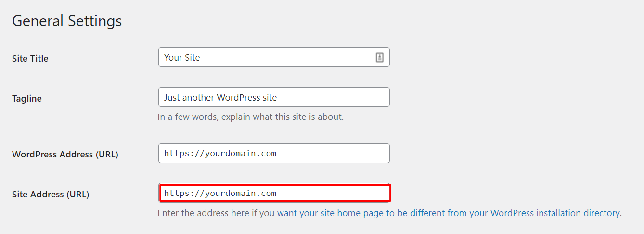Image resolution: width=644 pixels, height=234 pixels.
Task: Click 'In a few words' hint below Tagline
Action: coord(188,117)
